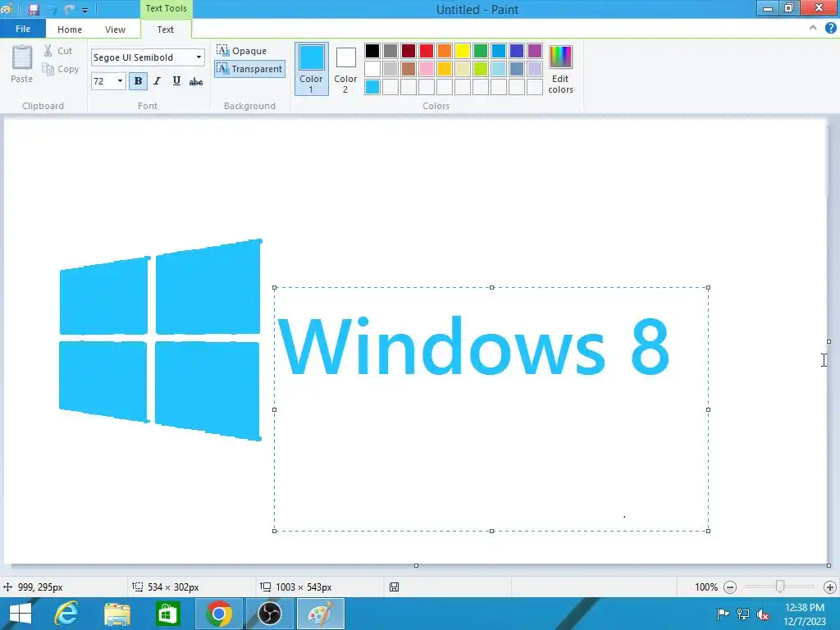Click the file size disk icon in status bar
The image size is (840, 630).
395,587
